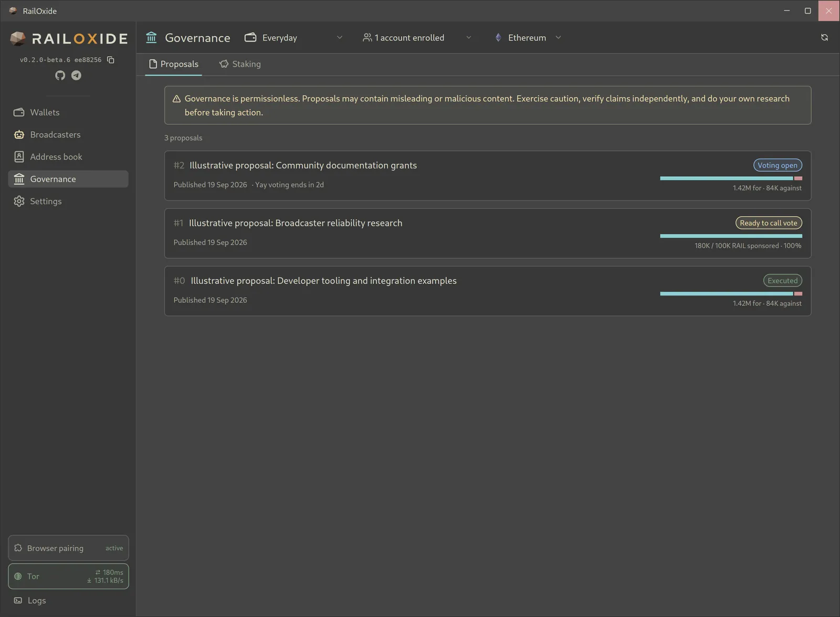Click the Everyday wallet icon
Screen dimensions: 840x617
[x=250, y=37]
